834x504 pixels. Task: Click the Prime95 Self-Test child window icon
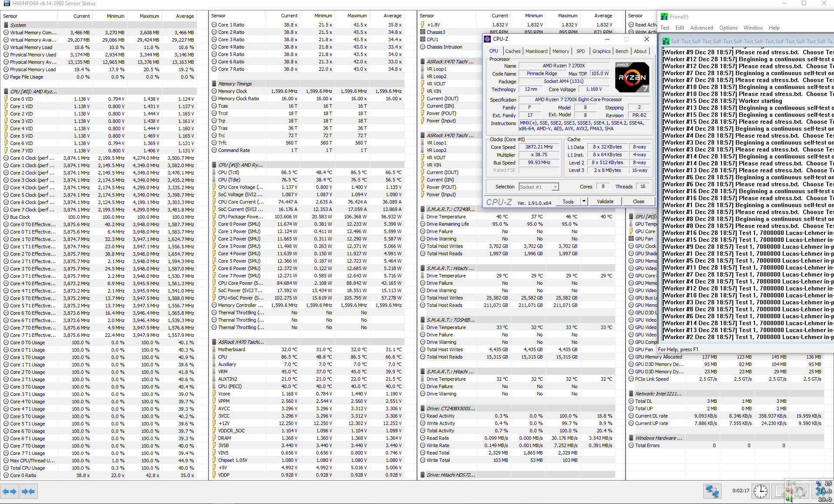665,42
